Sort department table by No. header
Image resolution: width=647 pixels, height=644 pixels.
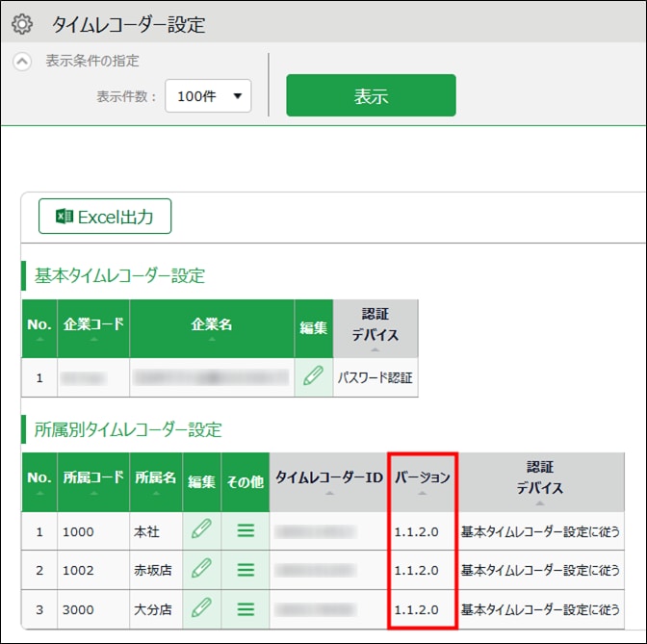[x=39, y=482]
